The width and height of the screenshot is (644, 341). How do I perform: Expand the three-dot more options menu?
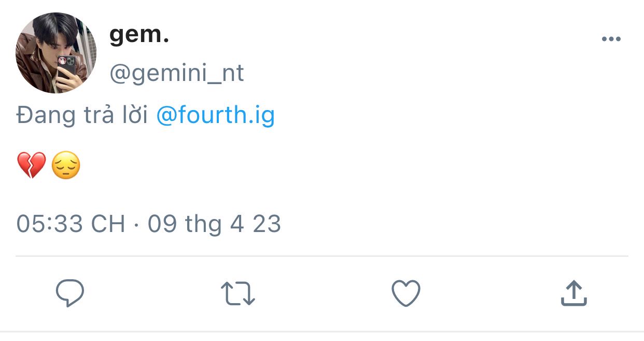click(x=611, y=39)
